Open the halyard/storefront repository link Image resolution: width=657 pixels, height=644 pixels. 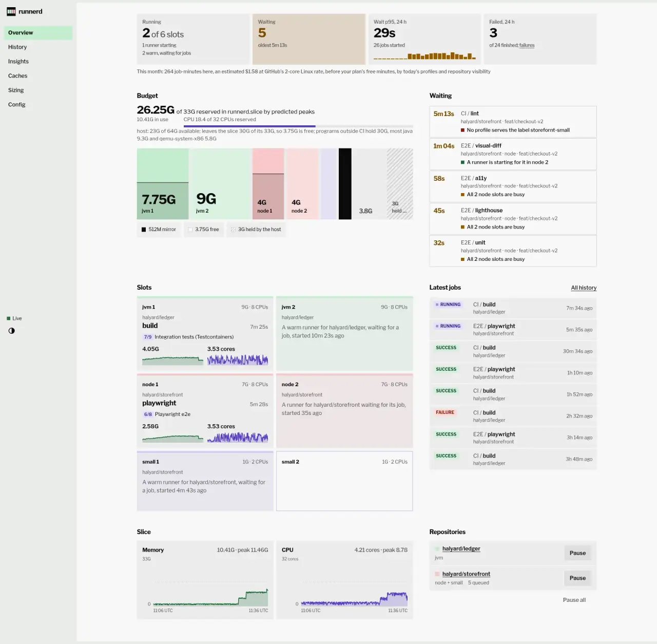(x=466, y=574)
